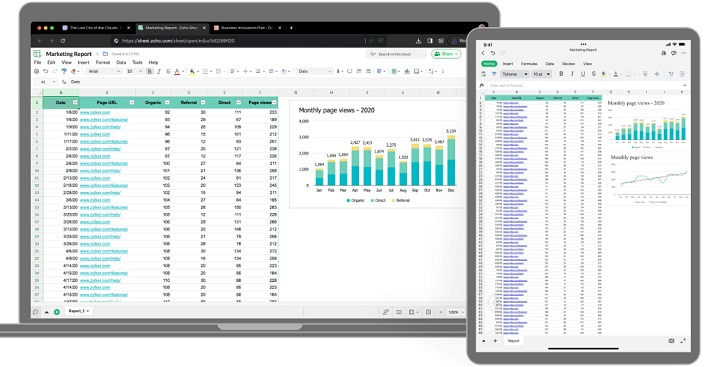Open the View menu on laptop
Screen dimensions: 720x367
tap(67, 62)
